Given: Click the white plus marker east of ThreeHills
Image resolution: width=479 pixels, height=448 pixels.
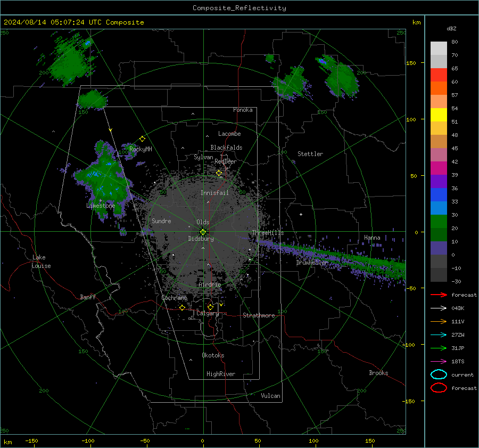Looking at the screenshot, I should click(301, 214).
